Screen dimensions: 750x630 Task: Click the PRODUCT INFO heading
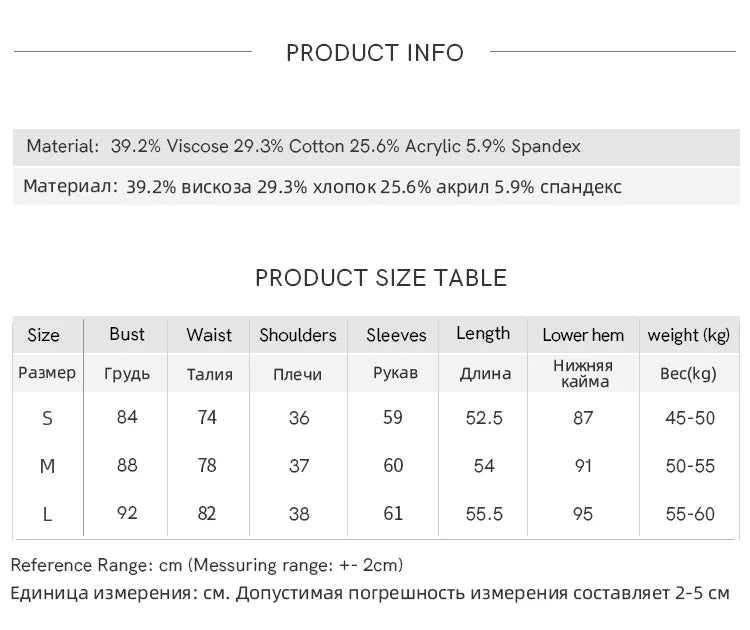click(375, 53)
